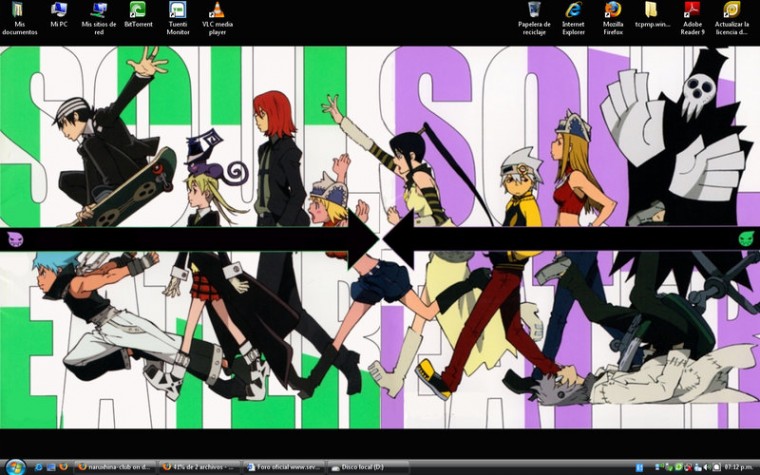Click Show Desktop quick launch icon
The image size is (760, 475).
51,467
